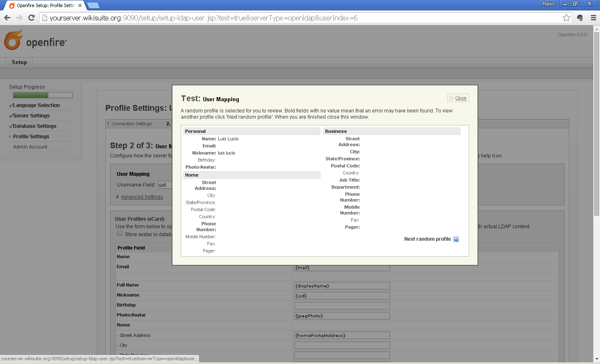
Task: Click the Photo/Avatar jpegPhoto field
Action: click(342, 316)
